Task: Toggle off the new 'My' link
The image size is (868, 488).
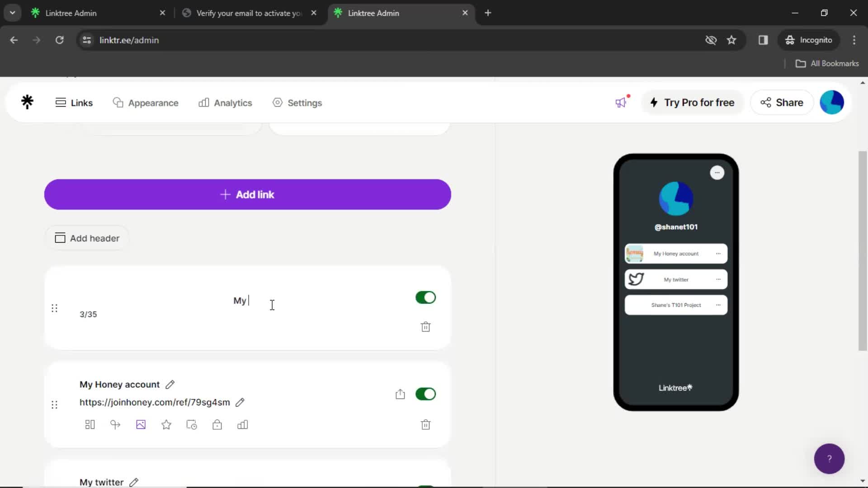Action: pyautogui.click(x=425, y=297)
